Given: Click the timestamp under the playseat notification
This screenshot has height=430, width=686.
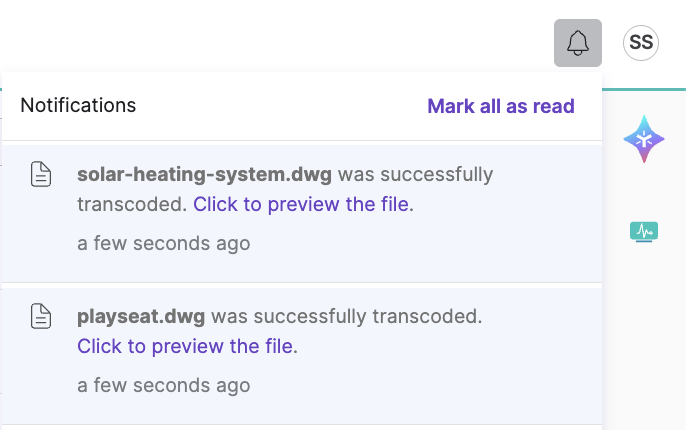Looking at the screenshot, I should 163,385.
